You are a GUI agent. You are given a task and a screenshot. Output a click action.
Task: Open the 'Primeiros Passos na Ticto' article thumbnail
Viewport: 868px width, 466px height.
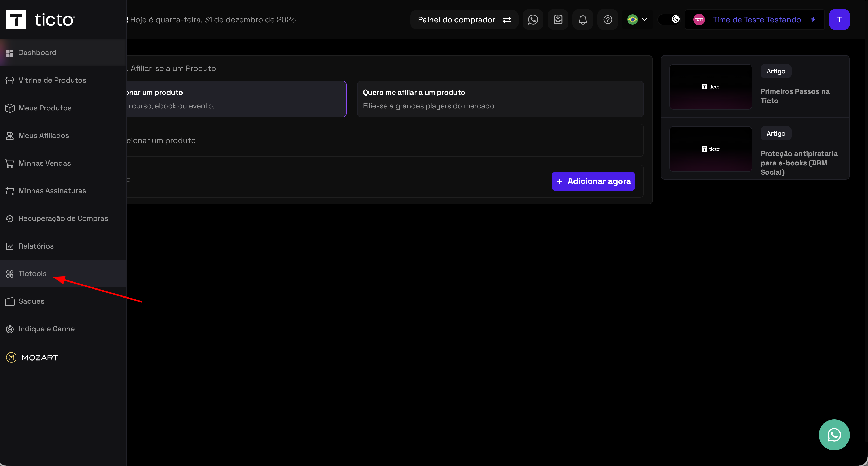[710, 87]
